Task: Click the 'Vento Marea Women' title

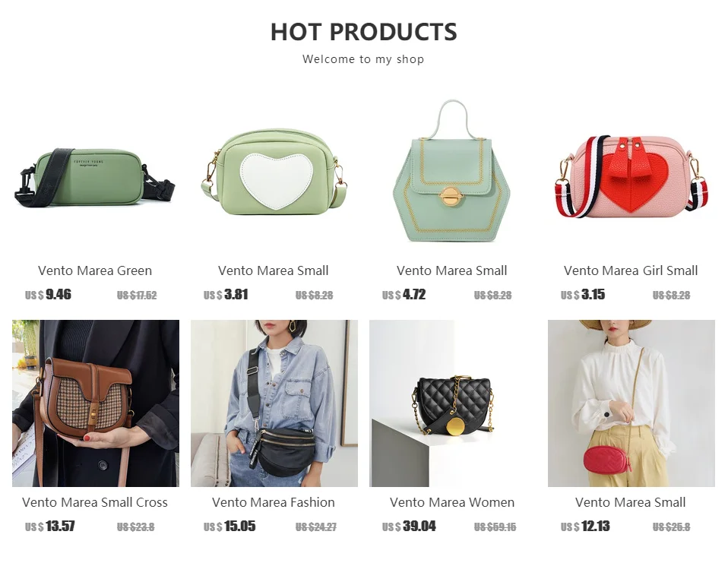Action: coord(453,502)
